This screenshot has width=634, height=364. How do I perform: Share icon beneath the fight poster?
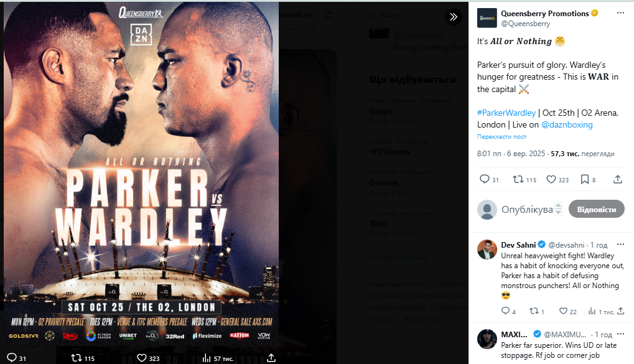coord(271,358)
